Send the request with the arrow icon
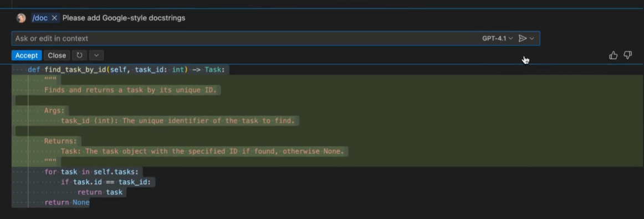This screenshot has height=219, width=644. tap(523, 38)
